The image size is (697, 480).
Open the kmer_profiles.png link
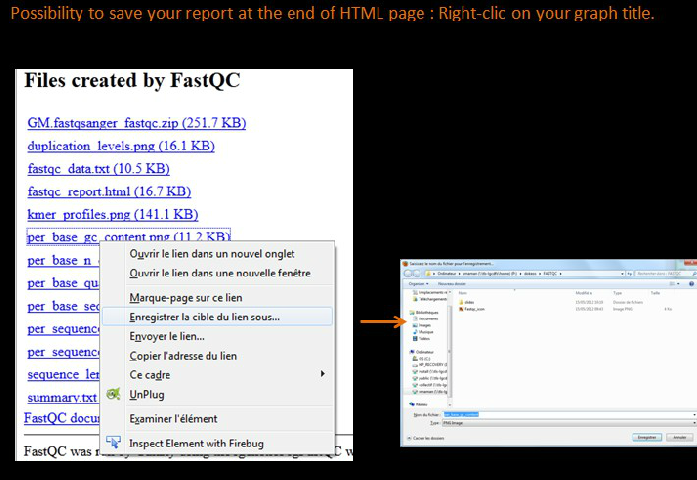(112, 214)
